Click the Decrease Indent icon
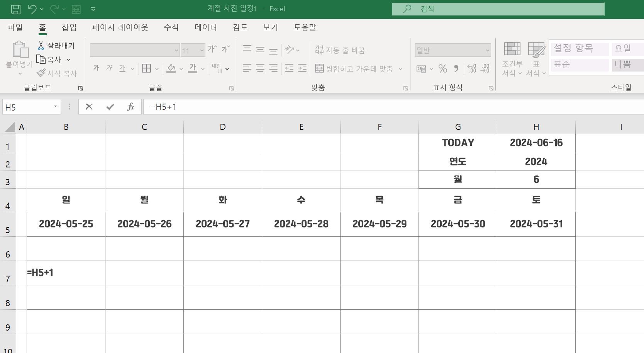This screenshot has height=353, width=644. [289, 68]
